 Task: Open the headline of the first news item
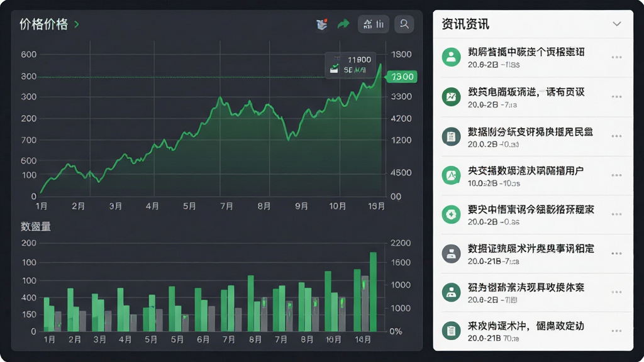coord(526,52)
